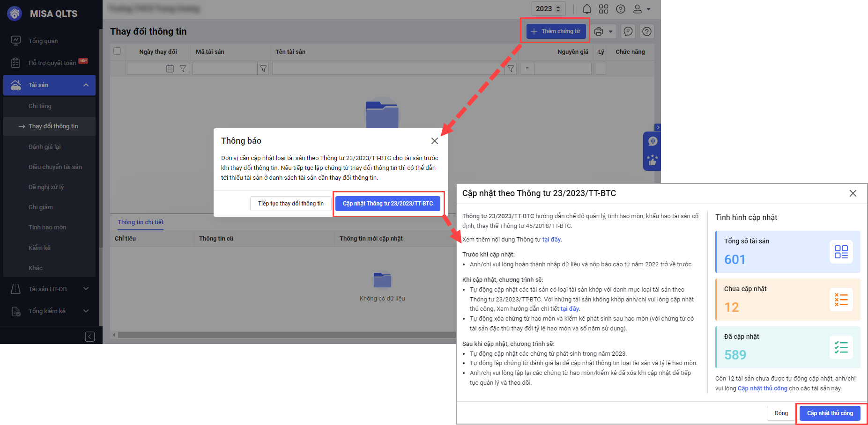This screenshot has height=425, width=868.
Task: Click the Tổng số tài sản card icon
Action: pos(841,252)
